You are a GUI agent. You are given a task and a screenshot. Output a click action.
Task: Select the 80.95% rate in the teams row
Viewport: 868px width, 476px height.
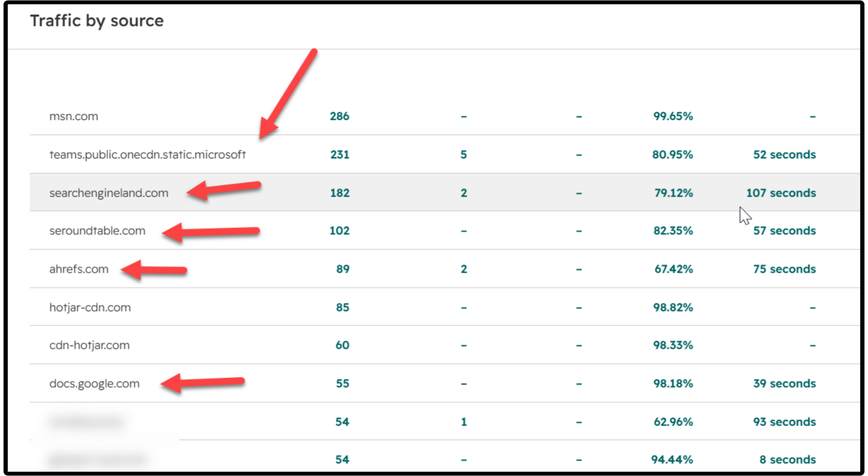(673, 155)
